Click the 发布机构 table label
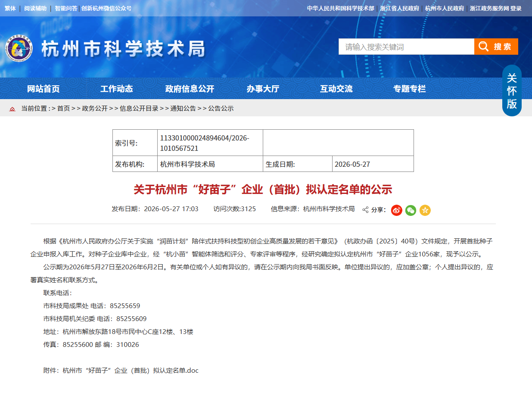The width and height of the screenshot is (532, 393). [130, 164]
